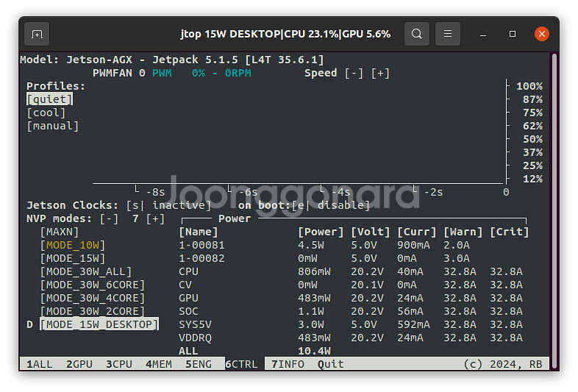Screen dimensions: 578x392
Task: Switch to the 6CTRL tab
Action: (x=241, y=364)
